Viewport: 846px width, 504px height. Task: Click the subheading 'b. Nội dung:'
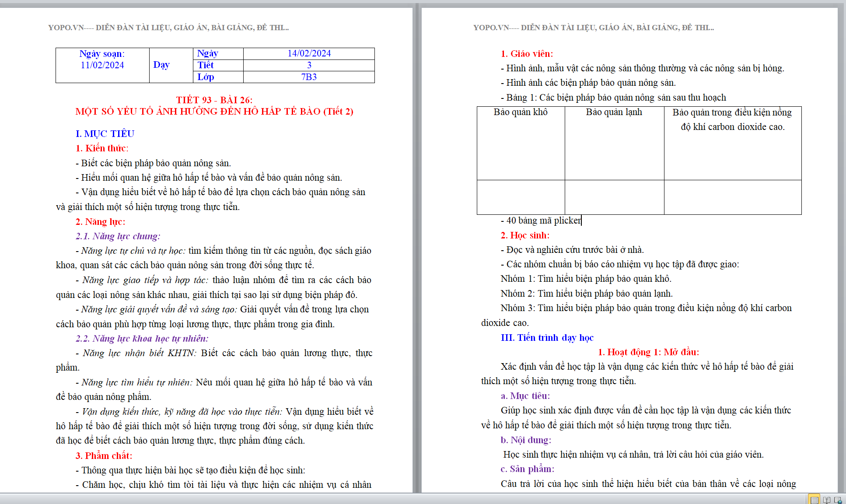[x=526, y=440]
